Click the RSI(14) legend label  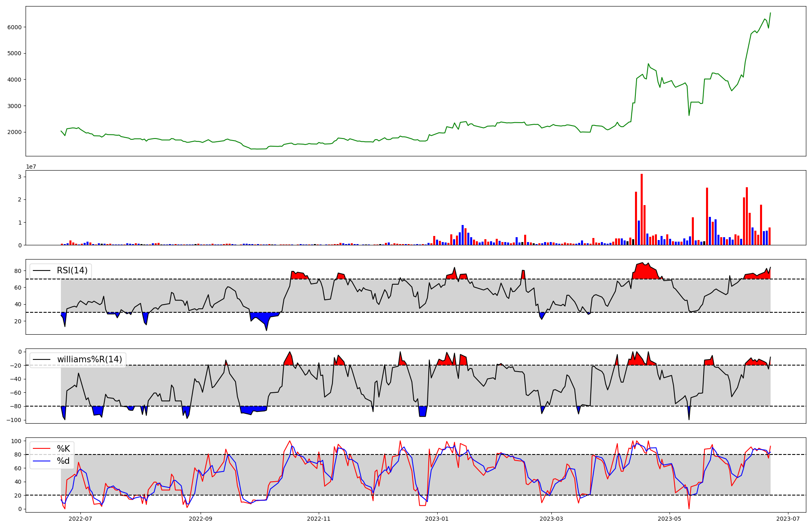point(72,270)
